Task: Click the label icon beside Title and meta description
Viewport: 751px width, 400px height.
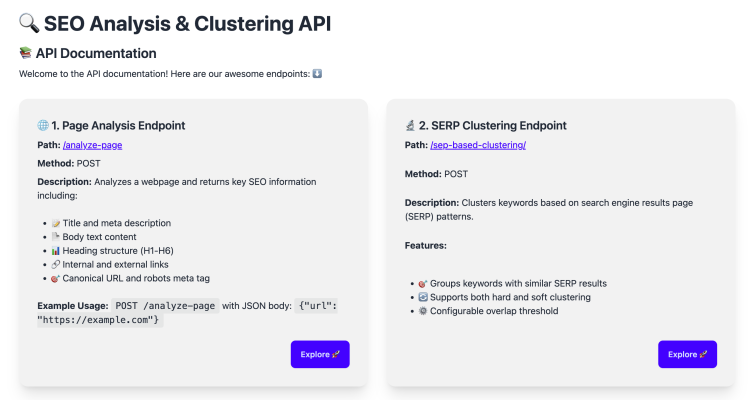Action: (x=55, y=222)
